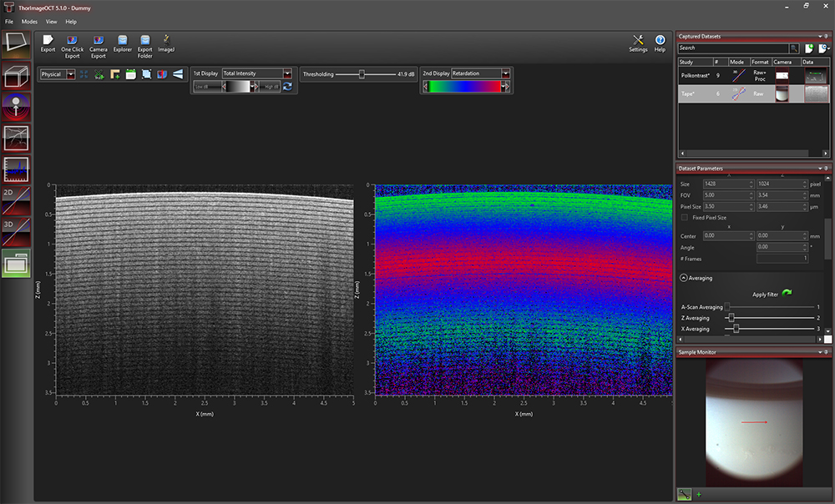Launch ImageJ from the toolbar
The width and height of the screenshot is (835, 504).
pyautogui.click(x=166, y=41)
